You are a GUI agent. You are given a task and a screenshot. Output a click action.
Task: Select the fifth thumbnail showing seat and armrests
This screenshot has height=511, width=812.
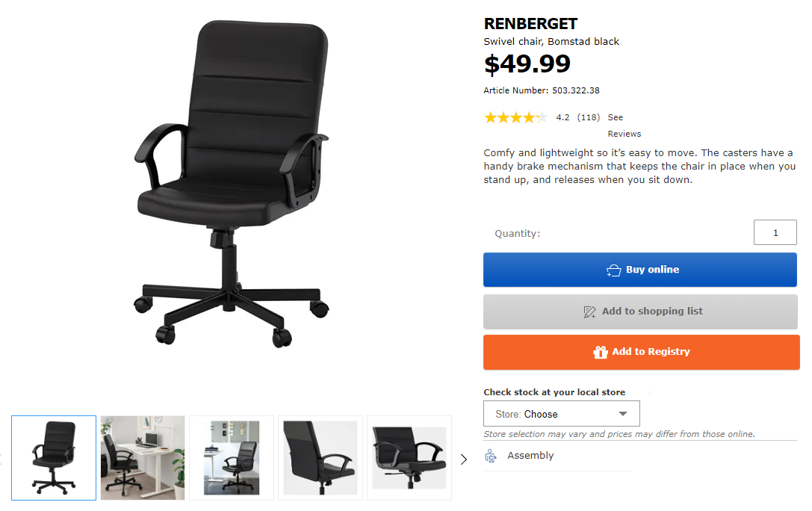409,458
